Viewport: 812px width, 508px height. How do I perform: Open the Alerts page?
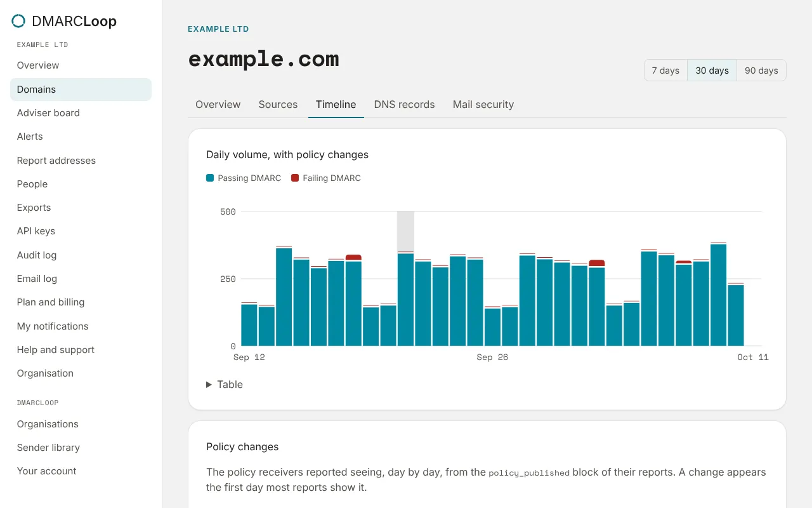81,137
